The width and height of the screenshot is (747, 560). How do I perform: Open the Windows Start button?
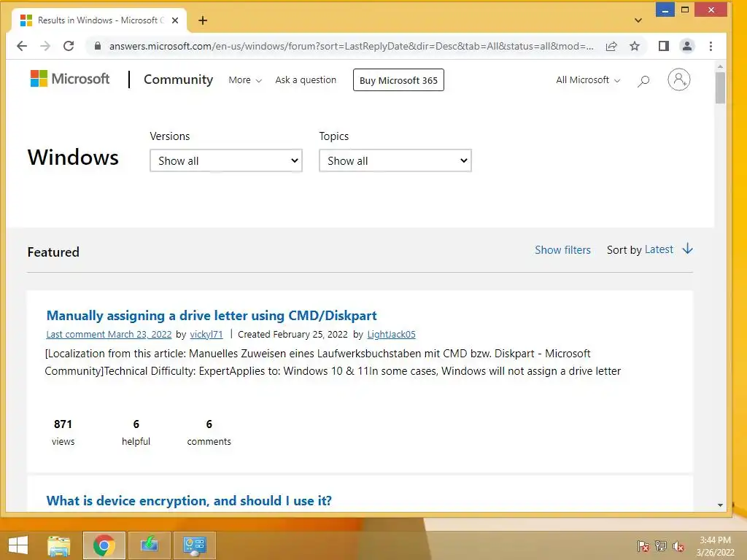pos(18,545)
